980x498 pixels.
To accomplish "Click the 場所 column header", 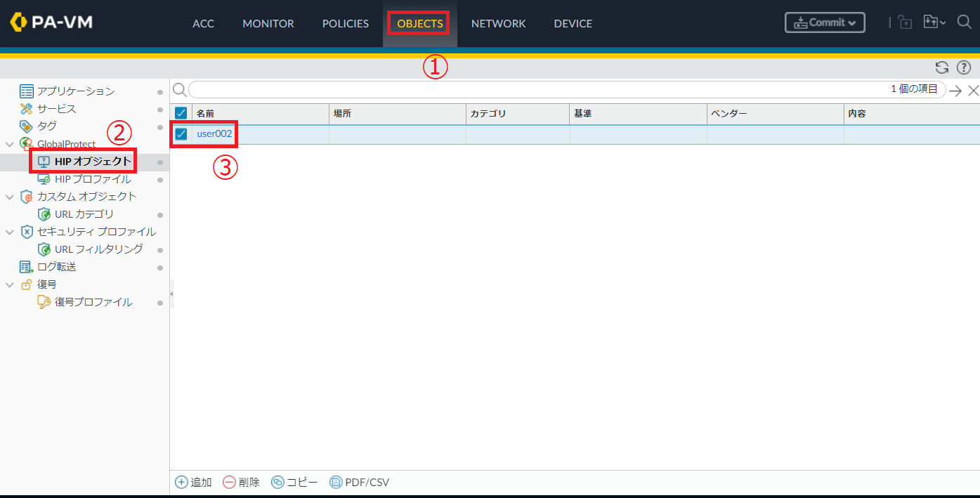I will pos(398,113).
